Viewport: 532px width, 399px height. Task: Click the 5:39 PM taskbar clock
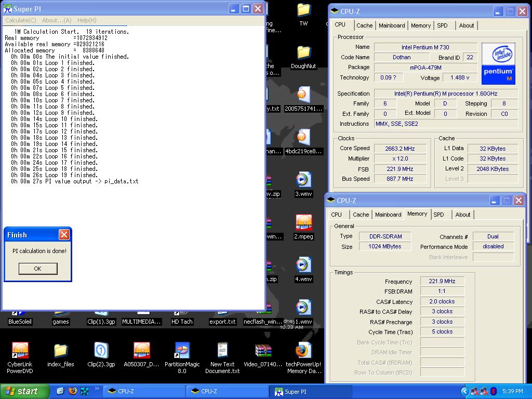pos(512,392)
